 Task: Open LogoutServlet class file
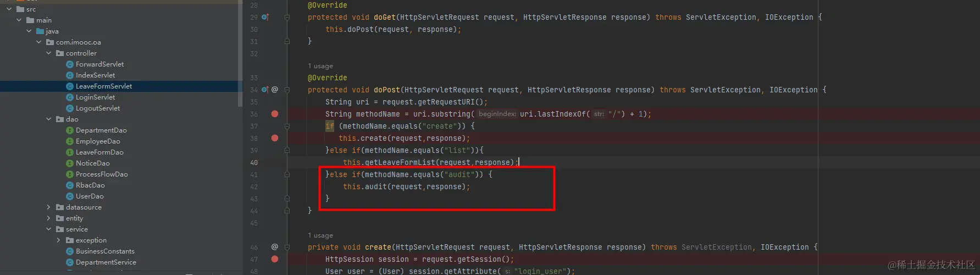click(98, 108)
